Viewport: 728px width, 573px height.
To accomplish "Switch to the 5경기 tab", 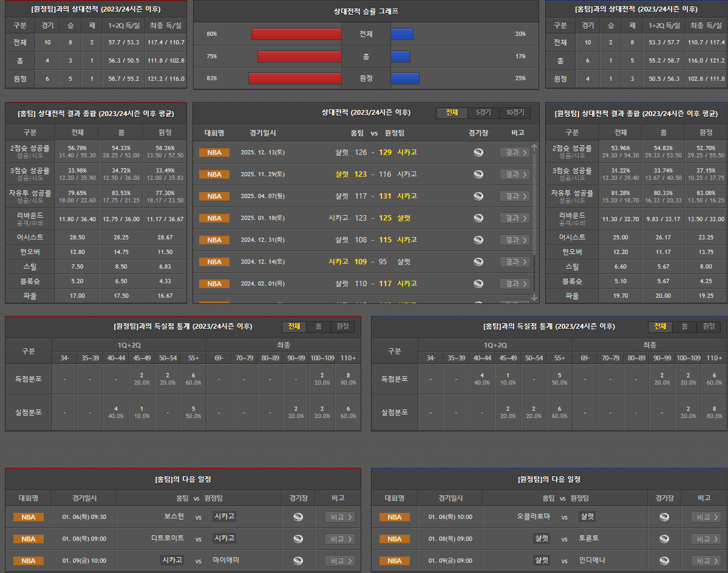I will pos(483,113).
